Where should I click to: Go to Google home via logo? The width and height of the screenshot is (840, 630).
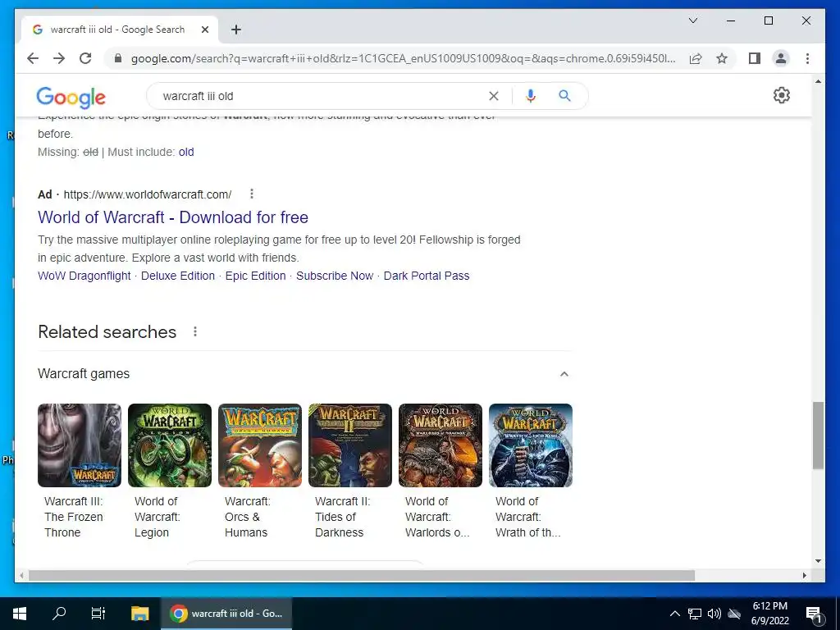(x=71, y=98)
